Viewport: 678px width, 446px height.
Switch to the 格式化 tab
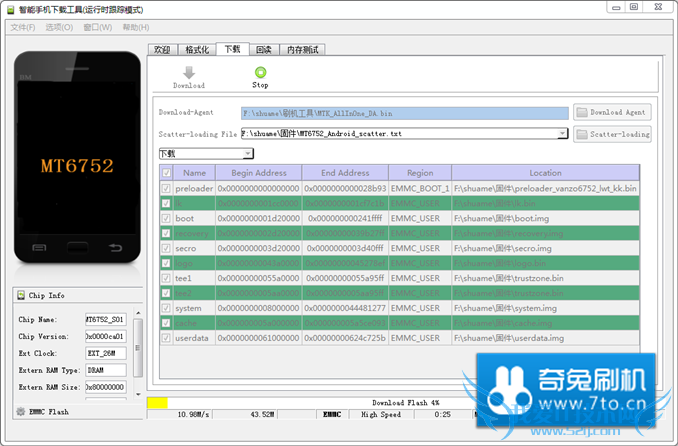pos(198,49)
